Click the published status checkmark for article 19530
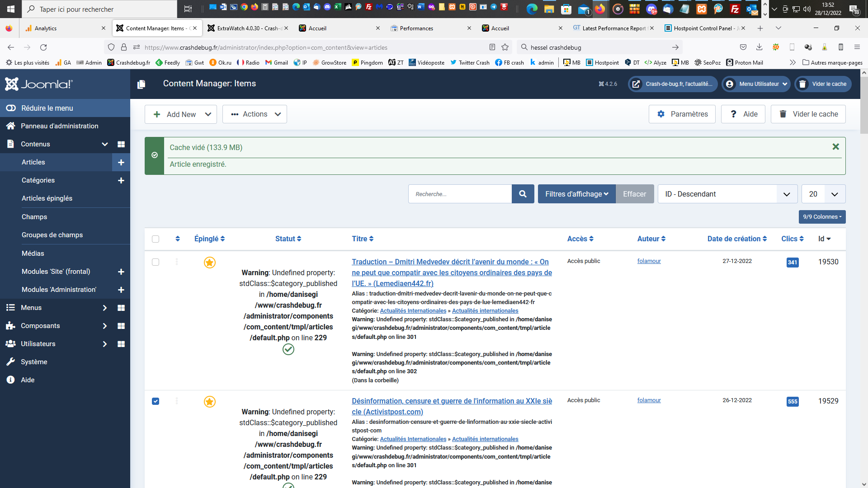868x488 pixels. [288, 349]
